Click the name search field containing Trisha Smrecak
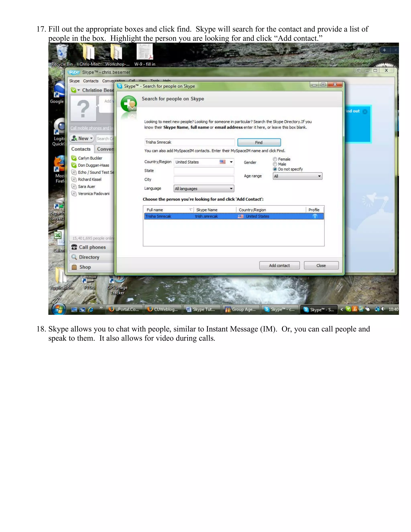Viewport: 411px width, 532px height. (189, 142)
